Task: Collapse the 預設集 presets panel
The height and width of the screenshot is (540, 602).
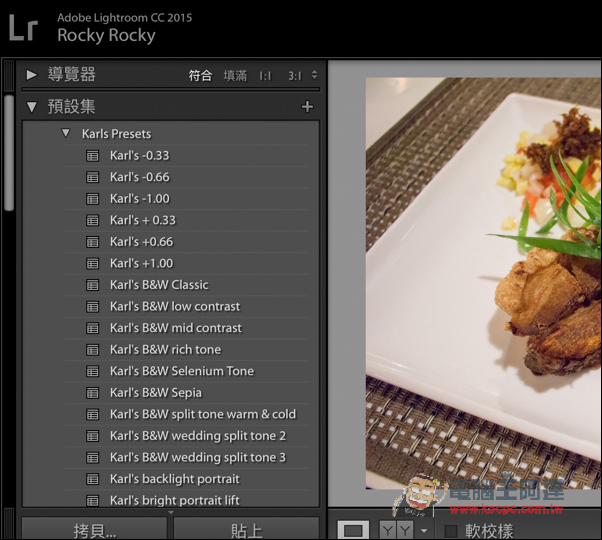Action: point(32,107)
